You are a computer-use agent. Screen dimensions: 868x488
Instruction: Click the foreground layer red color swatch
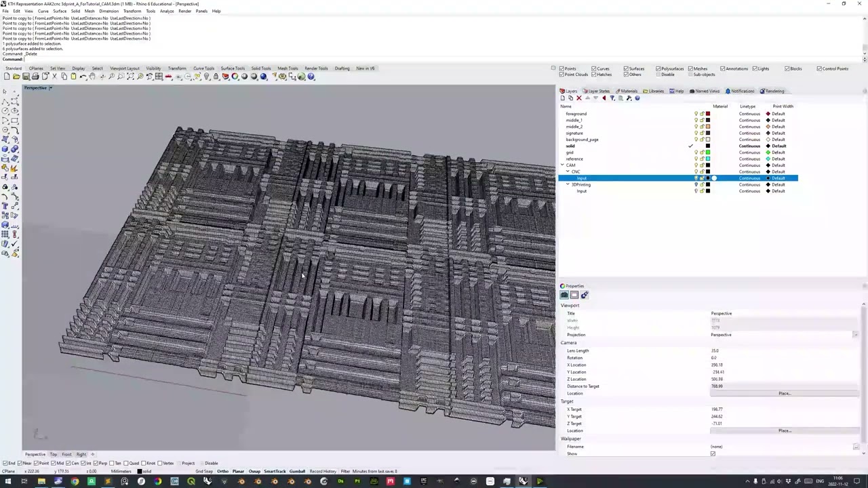(708, 114)
